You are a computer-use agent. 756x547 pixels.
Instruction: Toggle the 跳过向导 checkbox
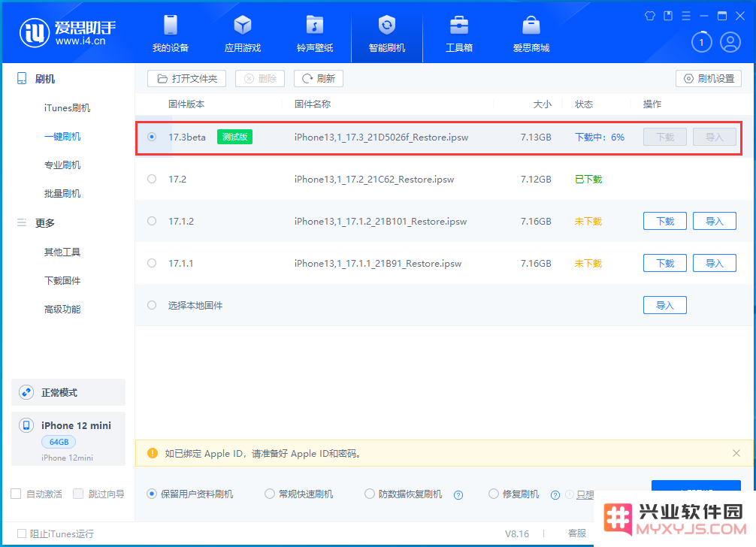[x=78, y=494]
